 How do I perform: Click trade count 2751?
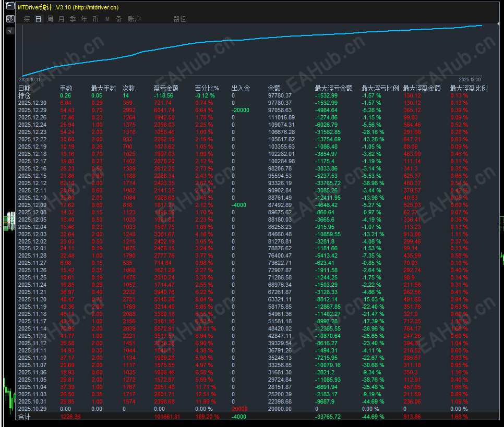(129, 299)
